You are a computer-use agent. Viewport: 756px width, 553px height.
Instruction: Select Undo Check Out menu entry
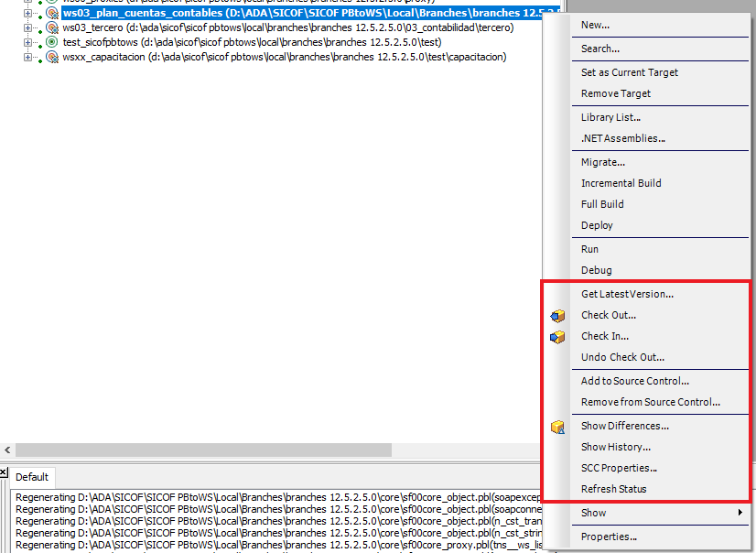[622, 357]
